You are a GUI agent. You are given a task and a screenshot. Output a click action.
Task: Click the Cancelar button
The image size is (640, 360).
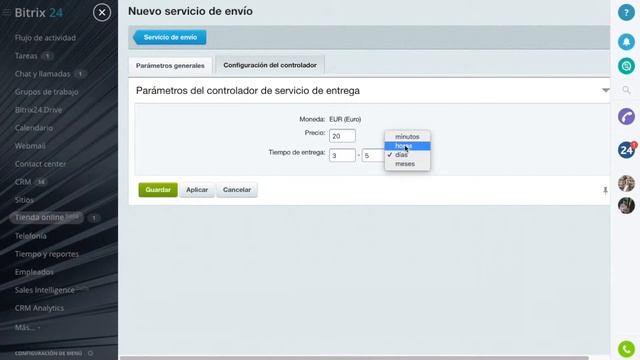(237, 190)
